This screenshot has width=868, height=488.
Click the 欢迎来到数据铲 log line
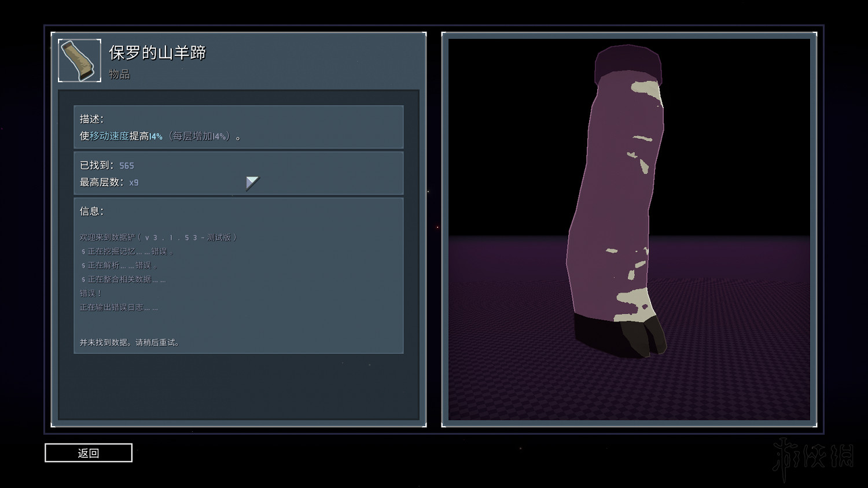158,237
